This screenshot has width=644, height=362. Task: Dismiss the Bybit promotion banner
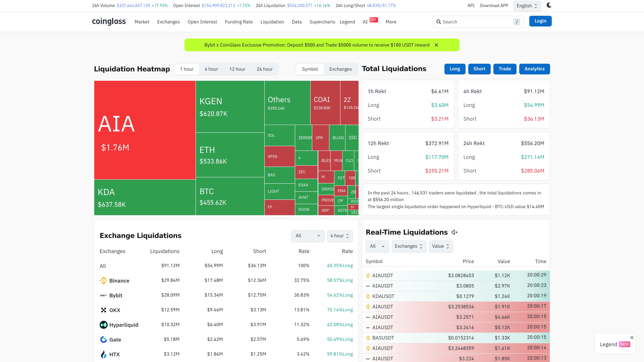pyautogui.click(x=436, y=45)
